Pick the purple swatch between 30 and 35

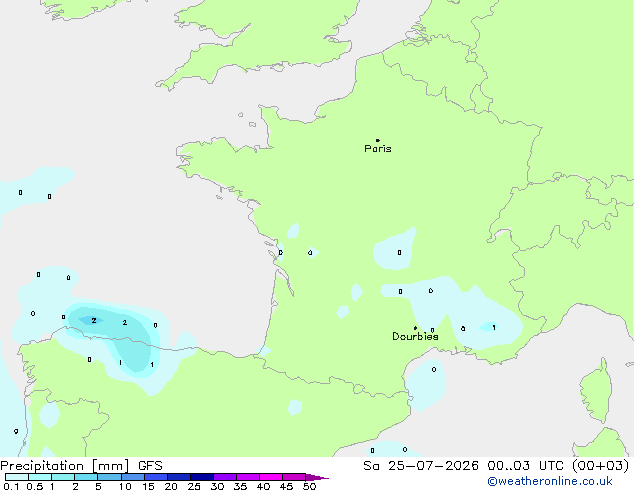click(x=224, y=477)
